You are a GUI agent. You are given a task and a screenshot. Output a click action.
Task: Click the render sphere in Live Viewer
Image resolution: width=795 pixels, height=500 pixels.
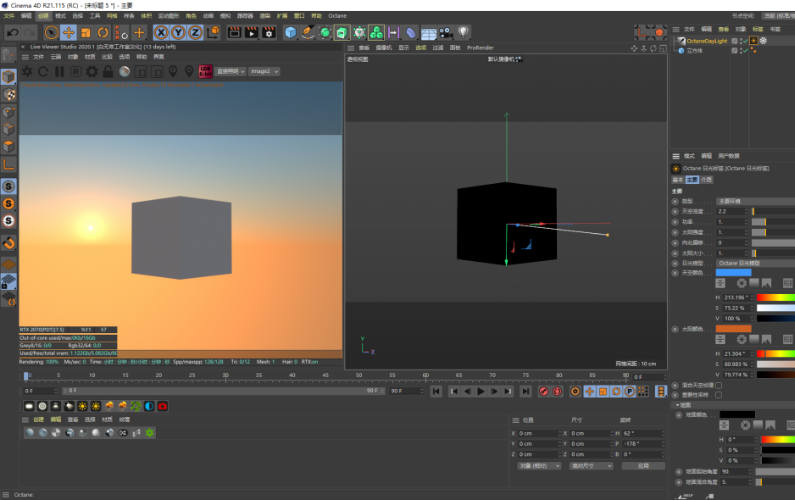click(126, 71)
